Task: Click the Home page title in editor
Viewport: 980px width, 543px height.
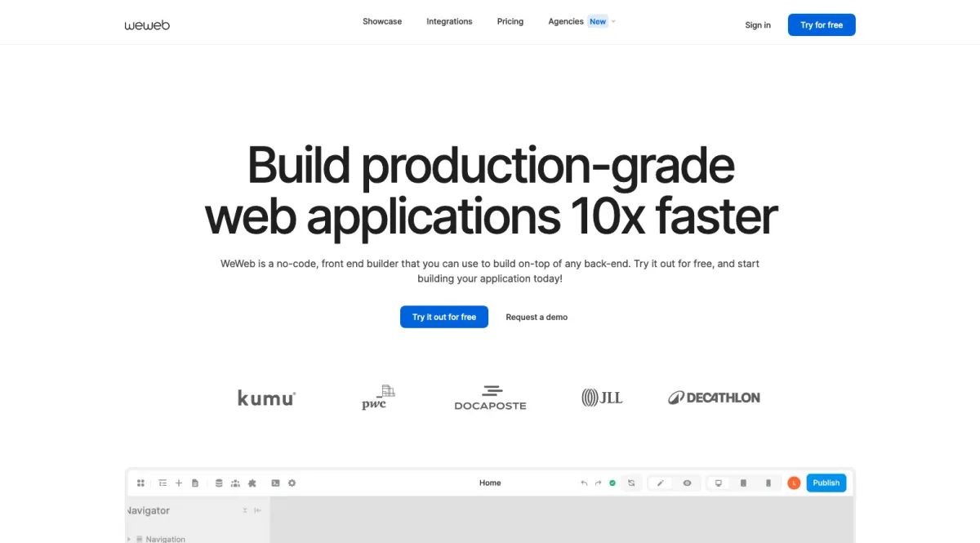Action: coord(490,483)
